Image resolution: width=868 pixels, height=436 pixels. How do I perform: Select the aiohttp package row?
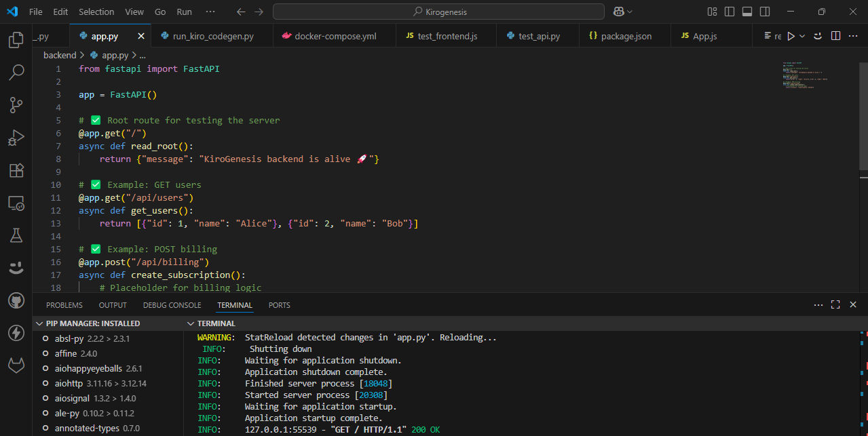click(108, 383)
